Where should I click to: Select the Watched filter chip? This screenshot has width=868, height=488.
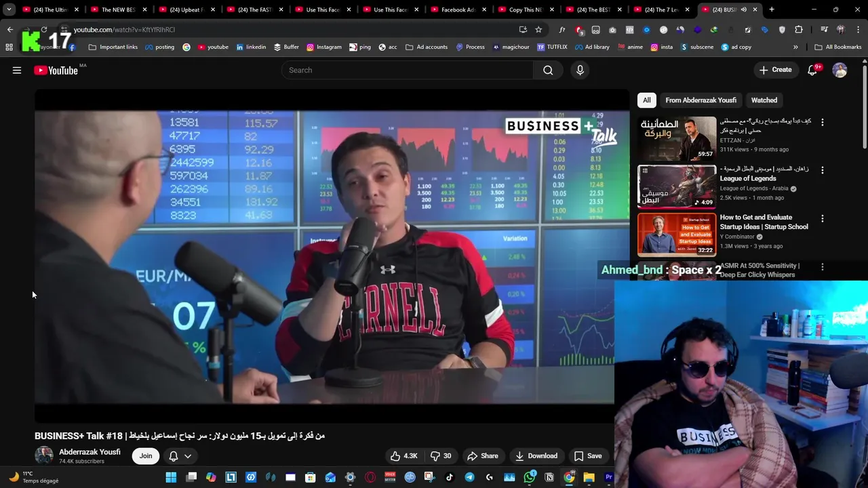(764, 100)
